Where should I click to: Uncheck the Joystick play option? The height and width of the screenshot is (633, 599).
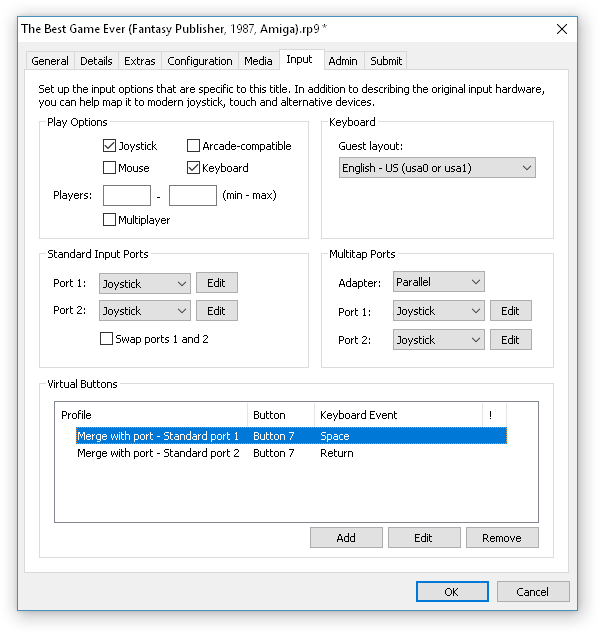[x=109, y=145]
